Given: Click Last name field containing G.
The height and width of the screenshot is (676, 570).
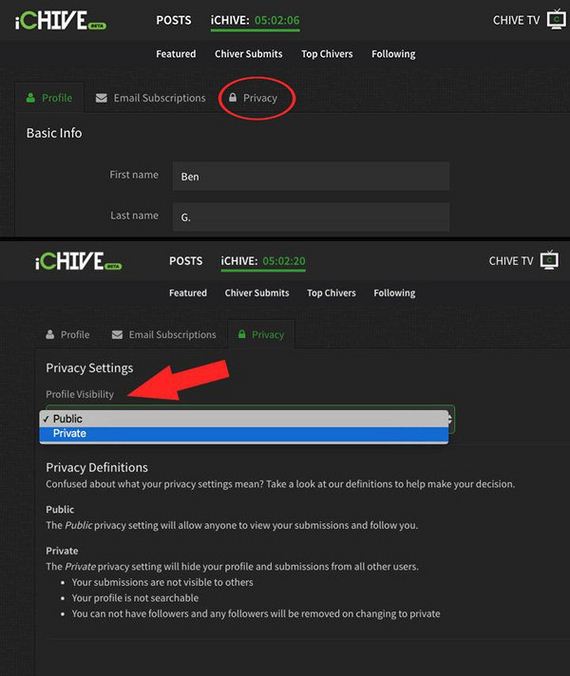Looking at the screenshot, I should tap(311, 217).
